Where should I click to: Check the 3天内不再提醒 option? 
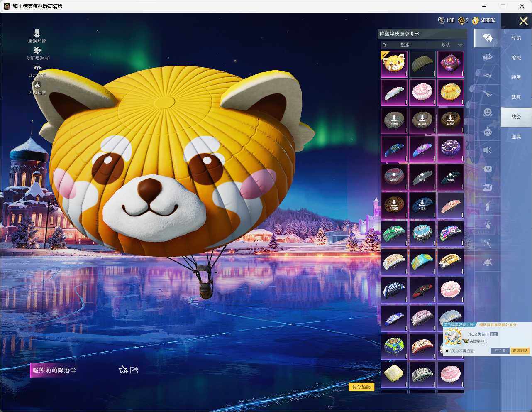tap(447, 351)
